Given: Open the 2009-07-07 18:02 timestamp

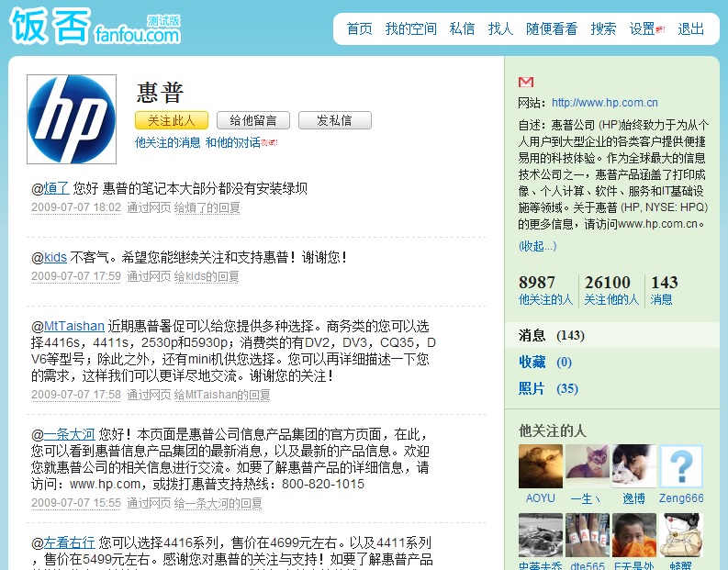Looking at the screenshot, I should 76,207.
